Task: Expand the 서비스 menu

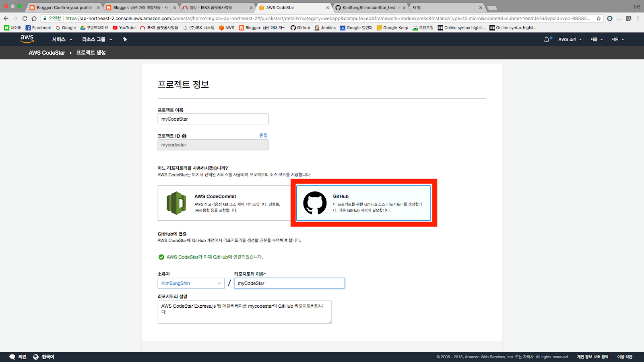Action: click(62, 39)
